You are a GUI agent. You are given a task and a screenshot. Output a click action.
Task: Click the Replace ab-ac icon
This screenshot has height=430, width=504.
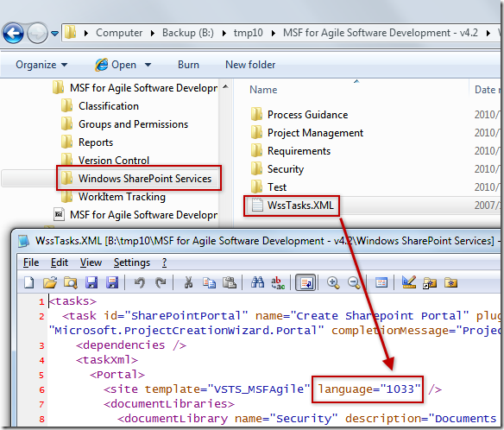278,283
